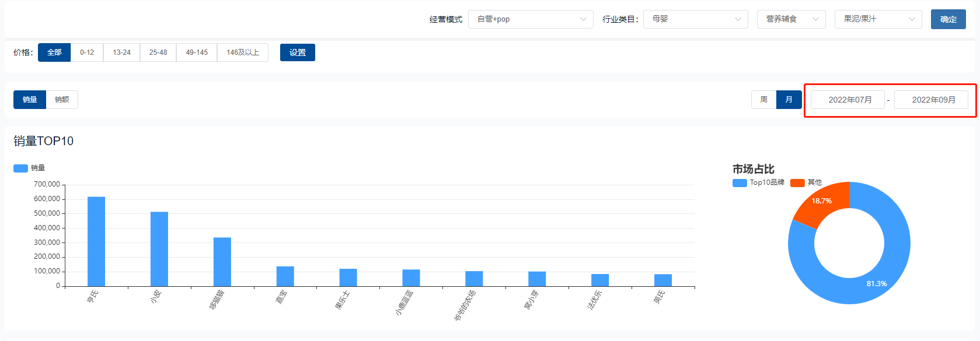Screen dimensions: 980x341
Task: Click the 果乐士 bar in the chart
Action: [x=348, y=277]
